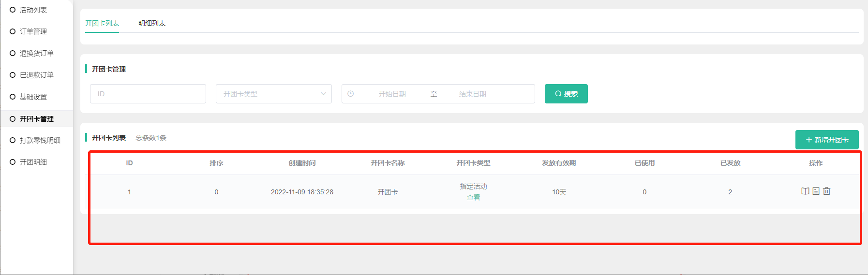Click the 新增开团卡 button
This screenshot has width=868, height=275.
tap(826, 140)
